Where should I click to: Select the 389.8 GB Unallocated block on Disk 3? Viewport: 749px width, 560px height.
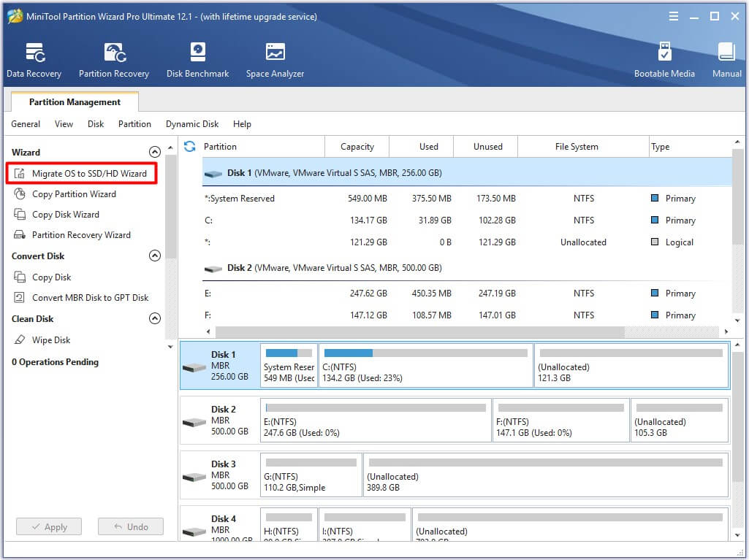546,475
